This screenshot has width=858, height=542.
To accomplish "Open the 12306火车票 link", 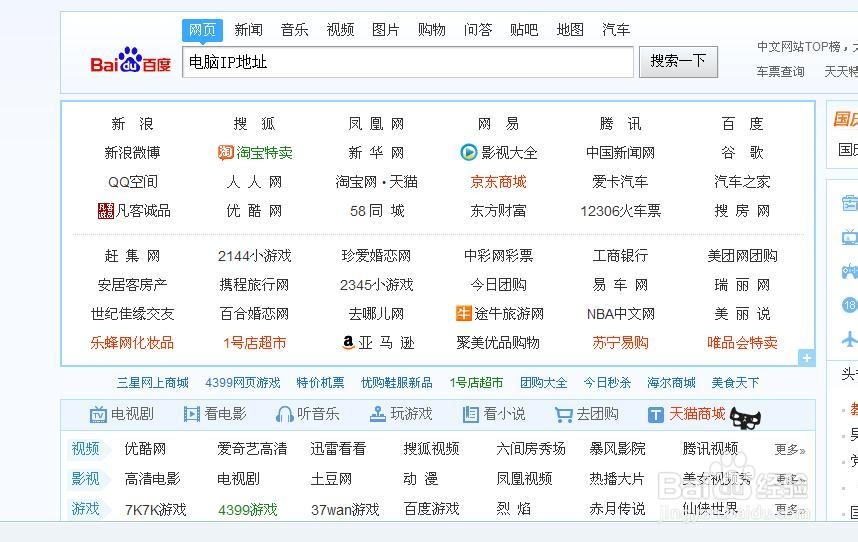I will [x=621, y=211].
